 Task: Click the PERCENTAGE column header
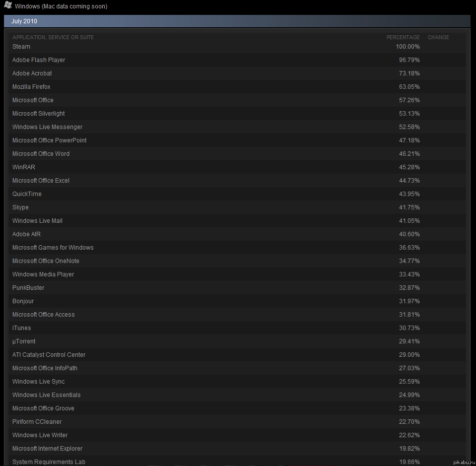tap(403, 37)
